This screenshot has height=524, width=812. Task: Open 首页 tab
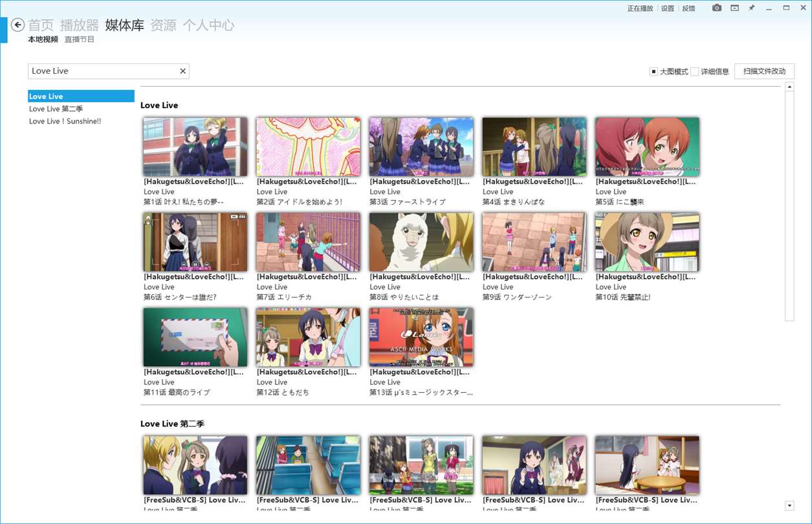click(x=41, y=25)
